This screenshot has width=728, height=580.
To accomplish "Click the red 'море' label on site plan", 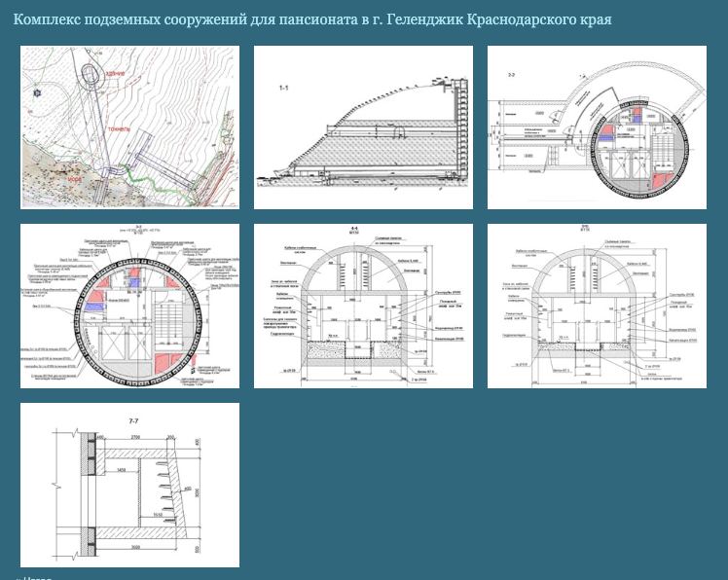I will click(x=73, y=177).
